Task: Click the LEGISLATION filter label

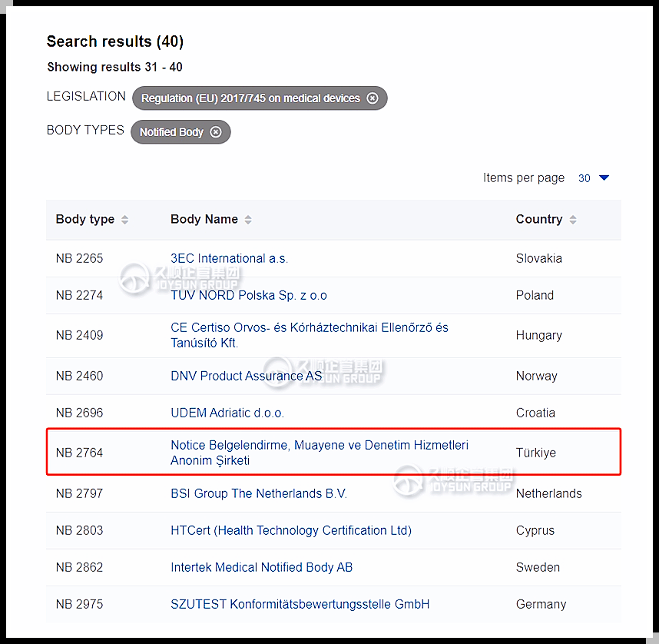Action: 86,96
